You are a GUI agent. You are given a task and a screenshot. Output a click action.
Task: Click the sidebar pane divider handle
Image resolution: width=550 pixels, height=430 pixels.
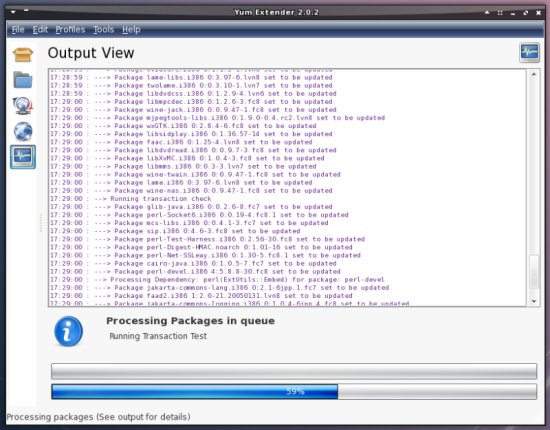tap(41, 223)
